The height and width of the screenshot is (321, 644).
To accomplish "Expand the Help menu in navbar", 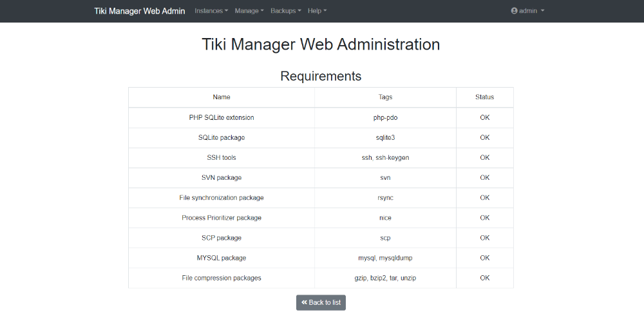I will [x=317, y=11].
